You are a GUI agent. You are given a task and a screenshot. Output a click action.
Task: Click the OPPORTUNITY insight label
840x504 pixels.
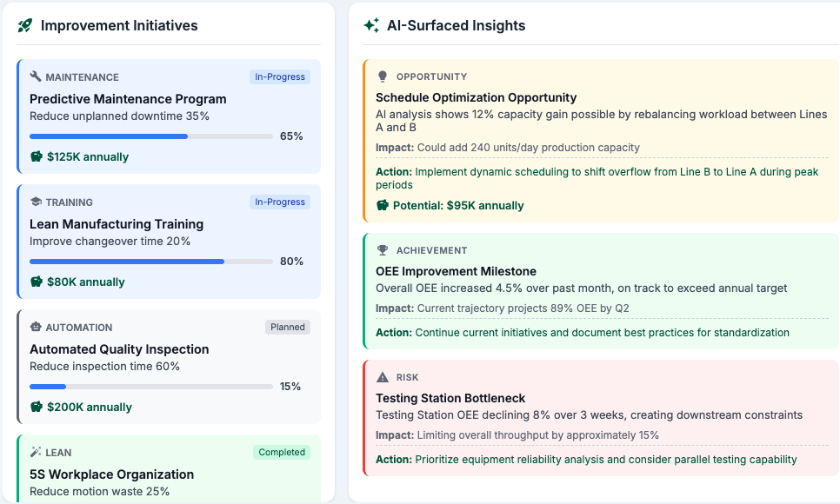(x=432, y=76)
